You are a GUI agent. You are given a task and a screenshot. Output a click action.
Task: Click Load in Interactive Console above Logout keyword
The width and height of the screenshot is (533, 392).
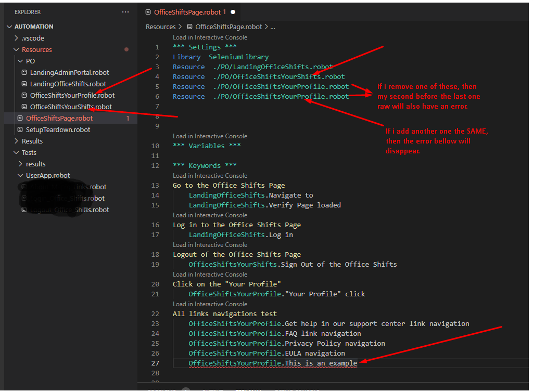(x=210, y=245)
